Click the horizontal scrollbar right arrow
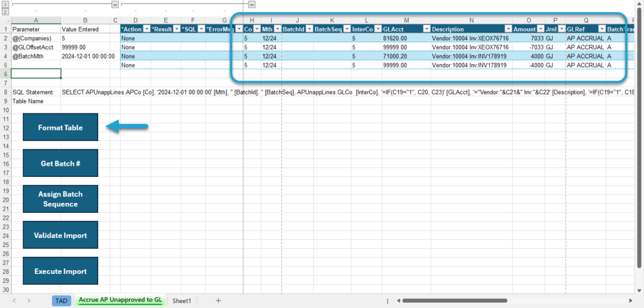Viewport: 644px width, 308px height. [x=631, y=300]
